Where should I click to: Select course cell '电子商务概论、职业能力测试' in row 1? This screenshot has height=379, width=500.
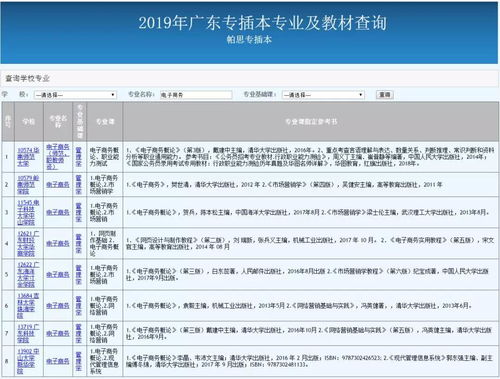point(104,157)
